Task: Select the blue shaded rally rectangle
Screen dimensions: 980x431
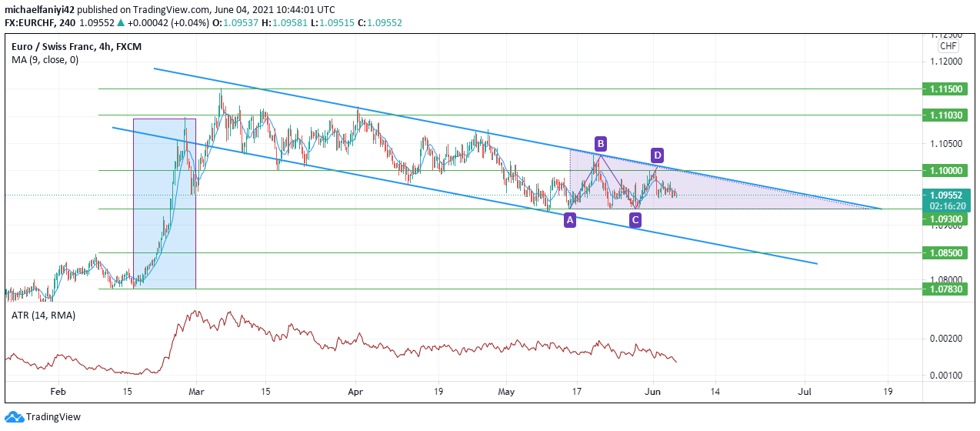Action: (165, 204)
